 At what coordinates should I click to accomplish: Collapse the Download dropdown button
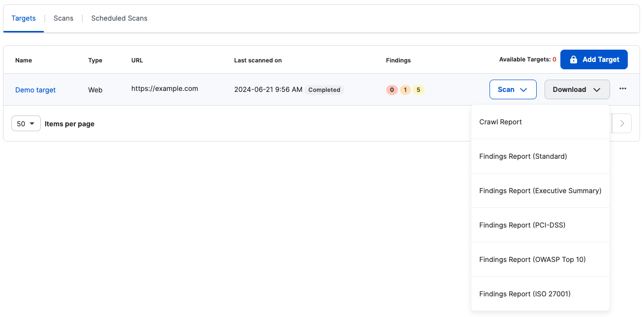(x=577, y=89)
